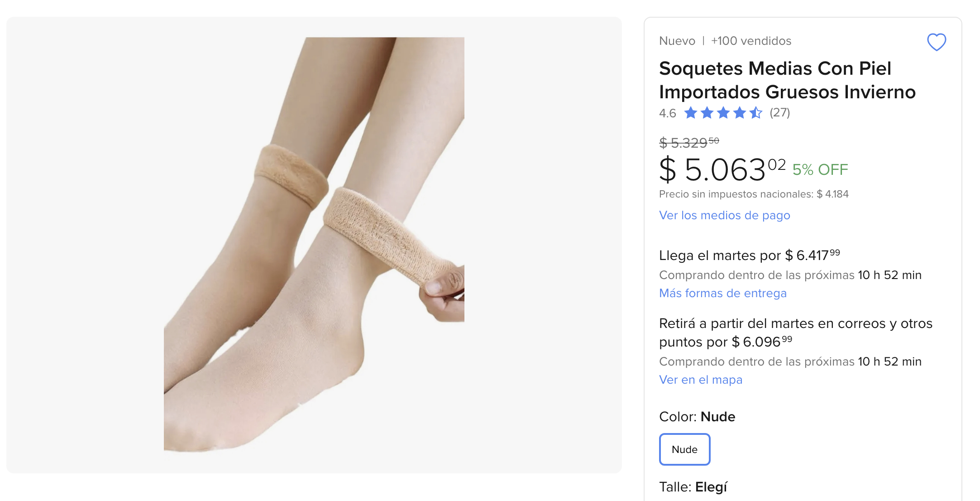Click the 4.6 rating score
The height and width of the screenshot is (501, 980).
[667, 113]
